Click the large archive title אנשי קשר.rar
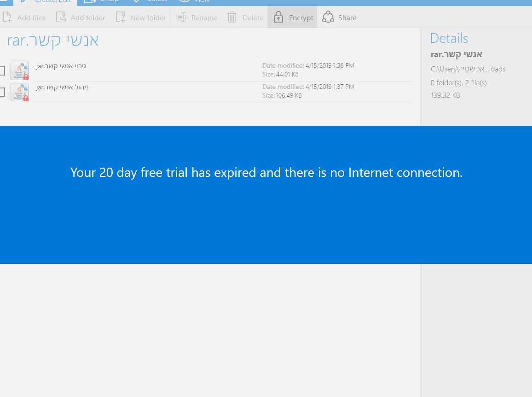This screenshot has width=532, height=397. [x=52, y=41]
